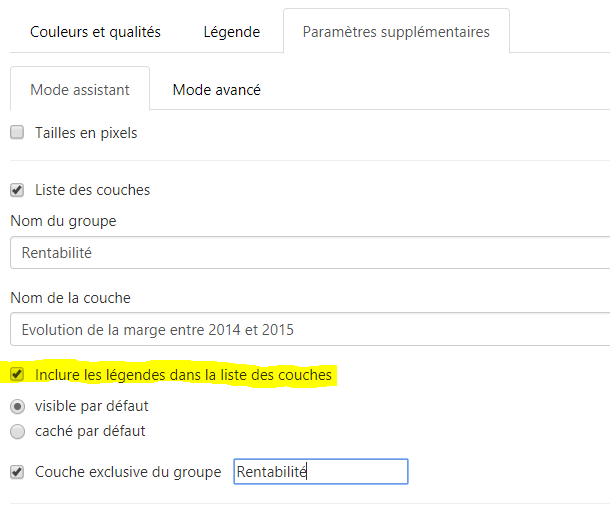Click the Liste des couches label text
Viewport: 610px width, 514px height.
(93, 190)
